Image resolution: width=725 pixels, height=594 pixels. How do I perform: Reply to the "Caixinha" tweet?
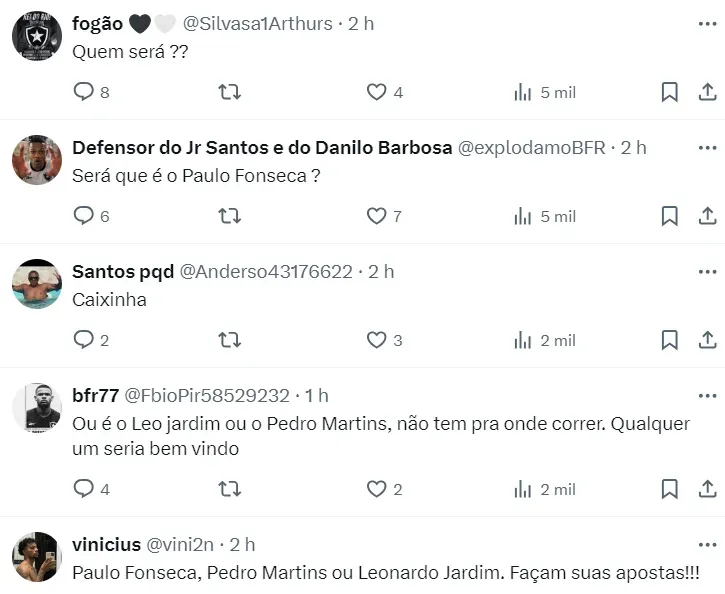tap(84, 340)
